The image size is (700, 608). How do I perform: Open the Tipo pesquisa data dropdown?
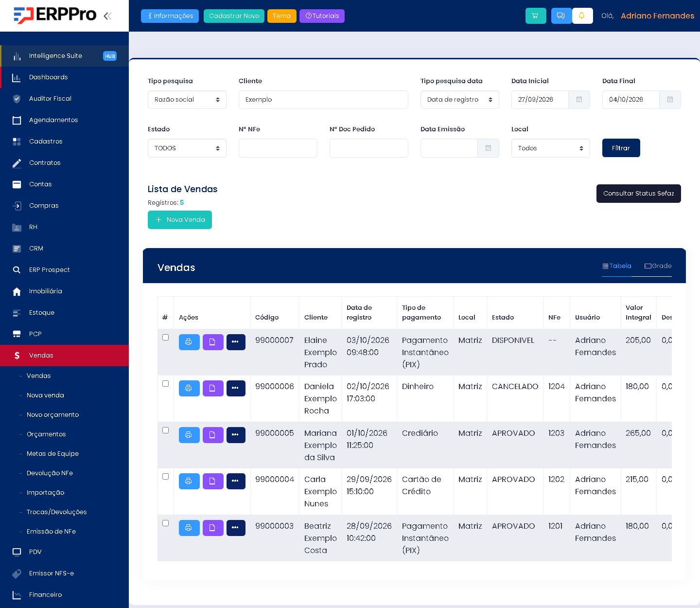pyautogui.click(x=460, y=100)
